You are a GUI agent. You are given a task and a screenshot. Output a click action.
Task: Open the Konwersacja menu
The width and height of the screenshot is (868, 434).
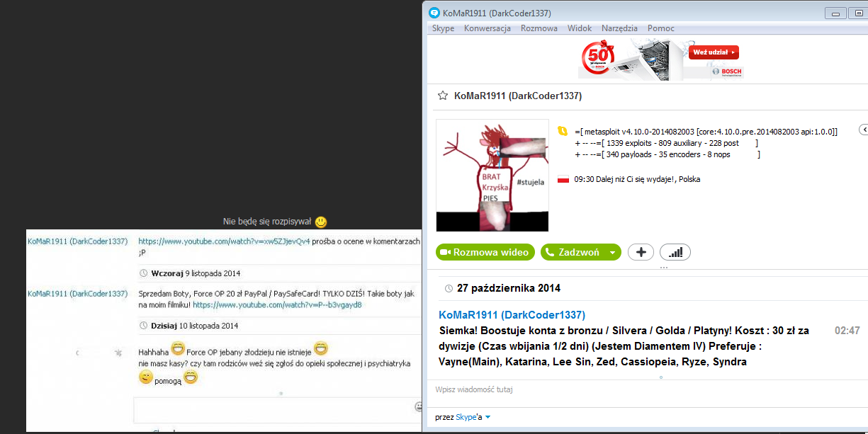pos(487,28)
